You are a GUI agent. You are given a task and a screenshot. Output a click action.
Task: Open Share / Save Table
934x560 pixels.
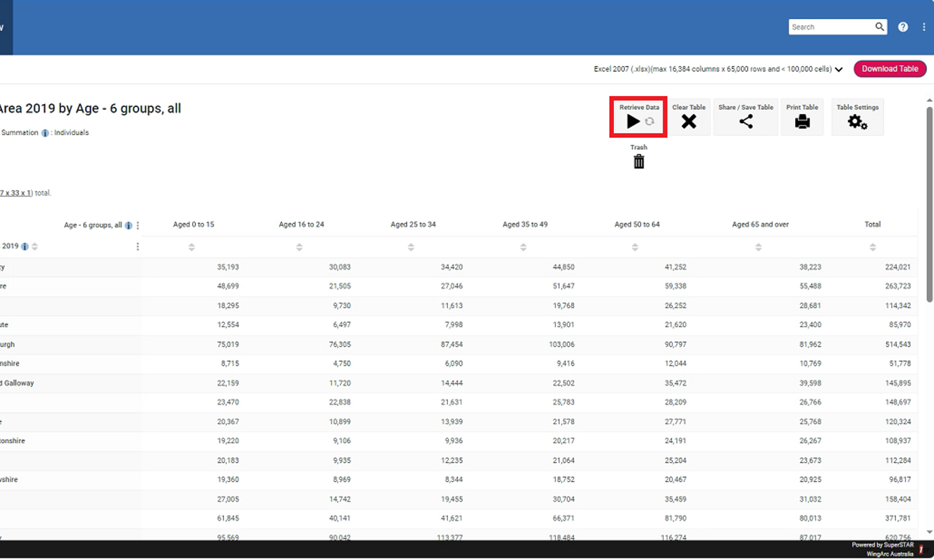click(745, 121)
